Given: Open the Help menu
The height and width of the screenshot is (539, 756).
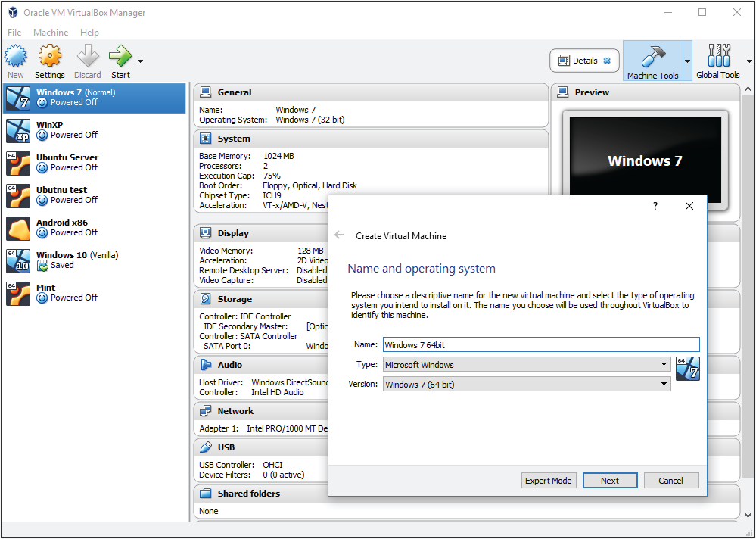Looking at the screenshot, I should click(89, 32).
